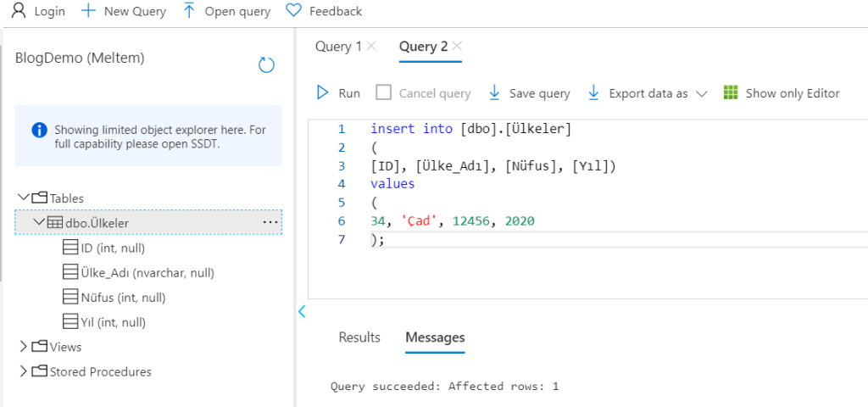Collapse the Tables tree node
The width and height of the screenshot is (868, 407).
pyautogui.click(x=23, y=198)
